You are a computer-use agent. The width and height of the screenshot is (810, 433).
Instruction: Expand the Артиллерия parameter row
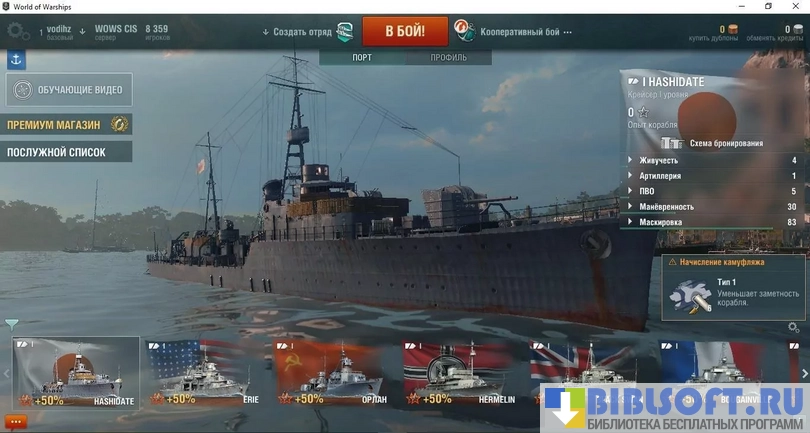point(659,176)
